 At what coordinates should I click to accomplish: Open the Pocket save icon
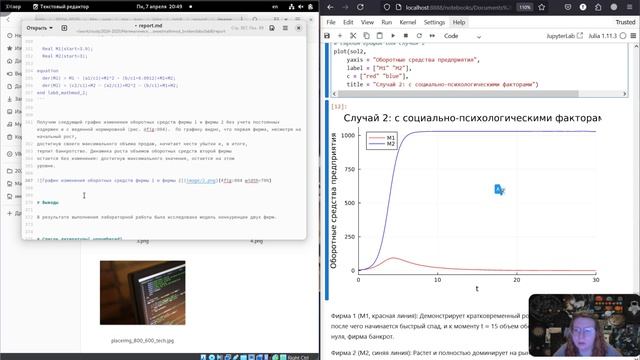pos(568,7)
